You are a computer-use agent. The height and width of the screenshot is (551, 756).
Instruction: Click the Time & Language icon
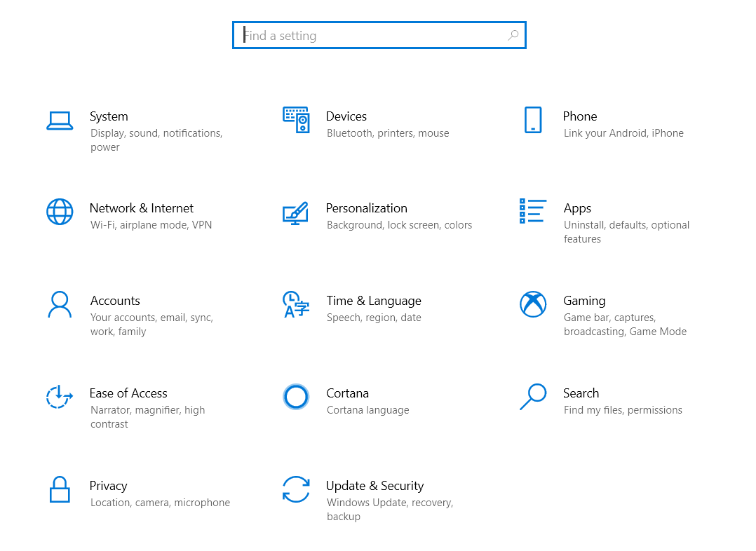pos(295,304)
